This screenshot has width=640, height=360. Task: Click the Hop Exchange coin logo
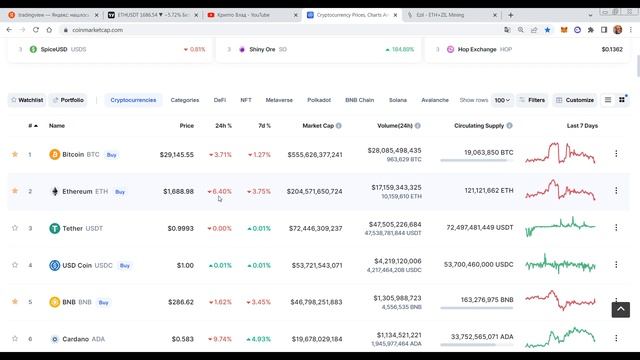click(x=451, y=49)
